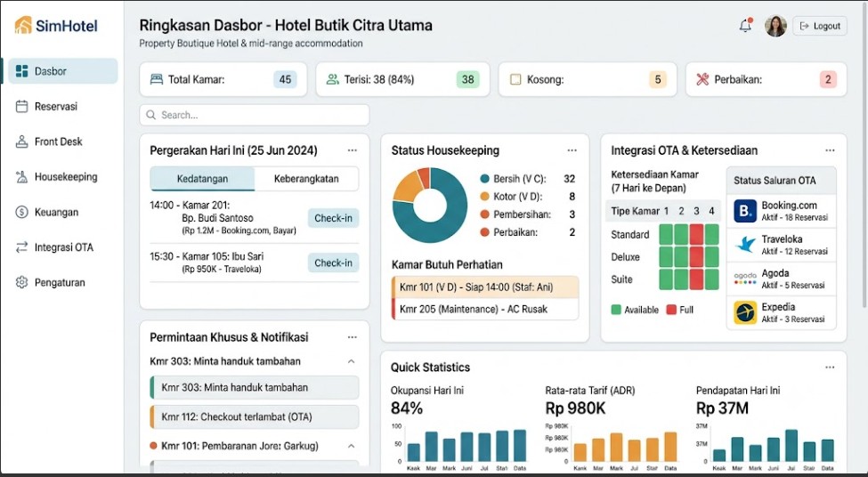Open the Dasbor grid icon in sidebar
Screen dimensions: 868x477
[21, 71]
